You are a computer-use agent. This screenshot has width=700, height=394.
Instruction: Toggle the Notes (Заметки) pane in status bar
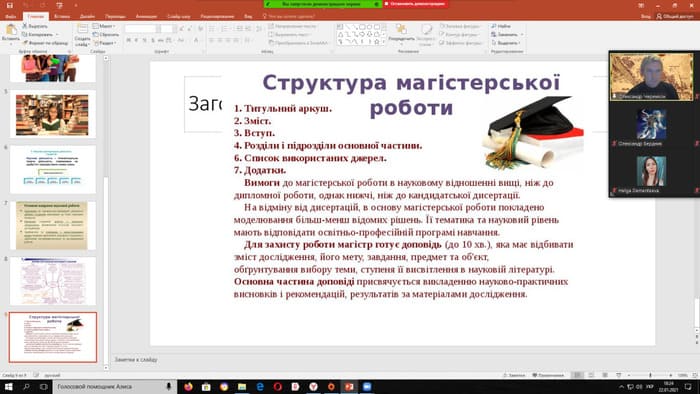513,375
